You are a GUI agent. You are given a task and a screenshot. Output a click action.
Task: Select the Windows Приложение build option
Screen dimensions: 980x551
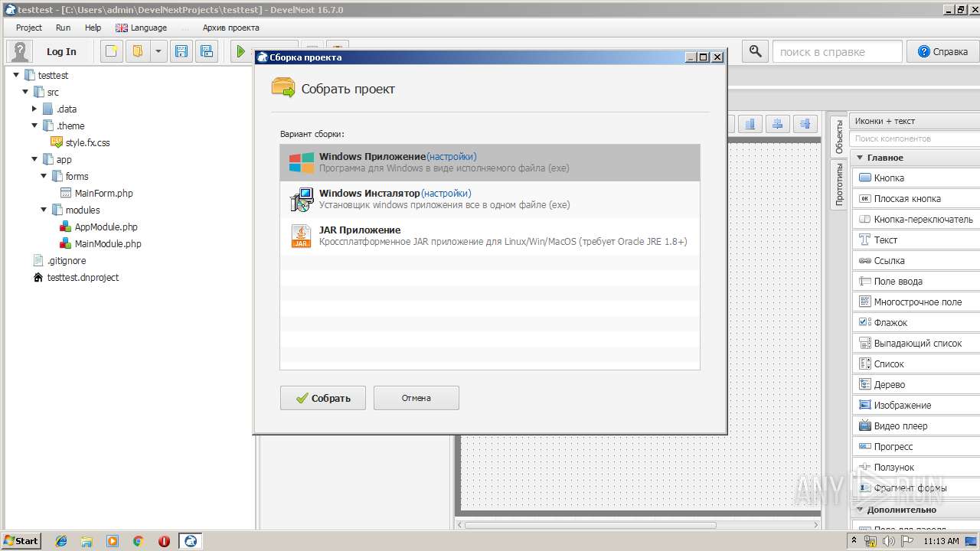(490, 162)
